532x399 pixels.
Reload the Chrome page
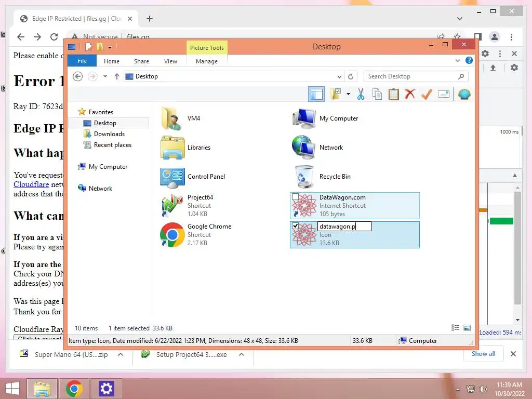tap(54, 37)
